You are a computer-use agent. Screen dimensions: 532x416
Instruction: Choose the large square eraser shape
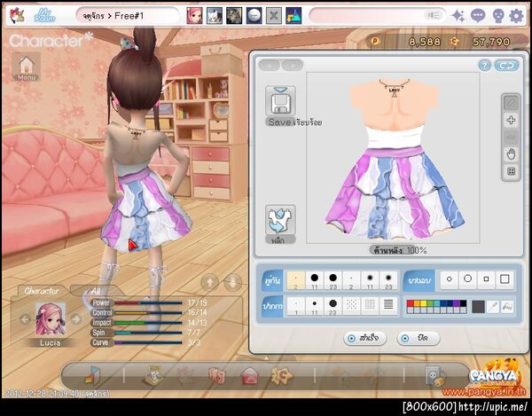(x=505, y=279)
